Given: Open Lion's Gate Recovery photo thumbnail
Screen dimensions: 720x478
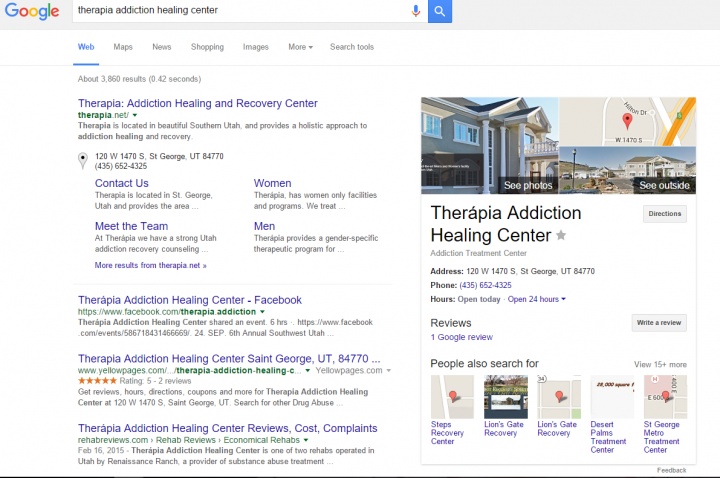Looking at the screenshot, I should click(x=506, y=397).
